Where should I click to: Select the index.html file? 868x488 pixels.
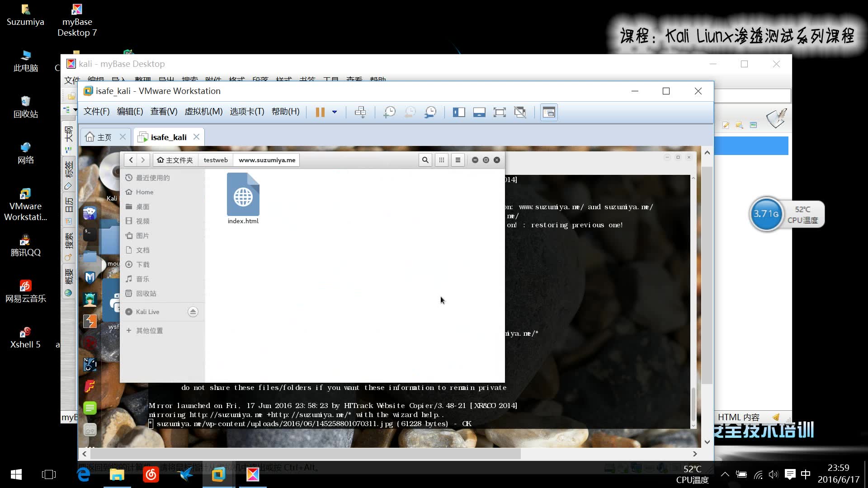pyautogui.click(x=243, y=198)
